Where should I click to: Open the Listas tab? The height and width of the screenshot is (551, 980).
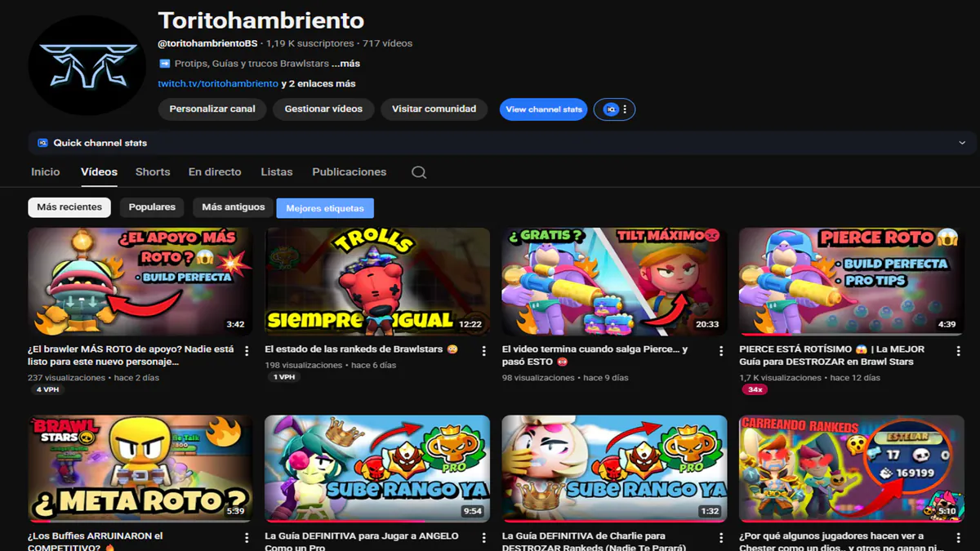coord(277,172)
